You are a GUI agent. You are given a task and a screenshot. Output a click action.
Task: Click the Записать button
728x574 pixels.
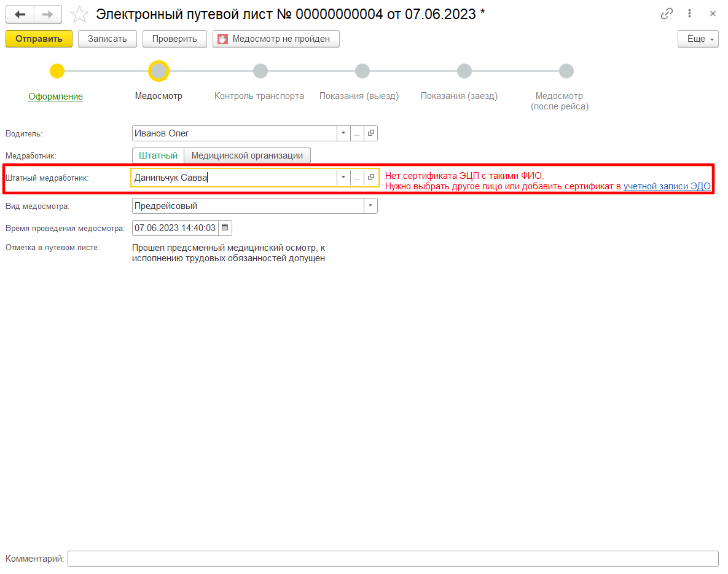(108, 39)
